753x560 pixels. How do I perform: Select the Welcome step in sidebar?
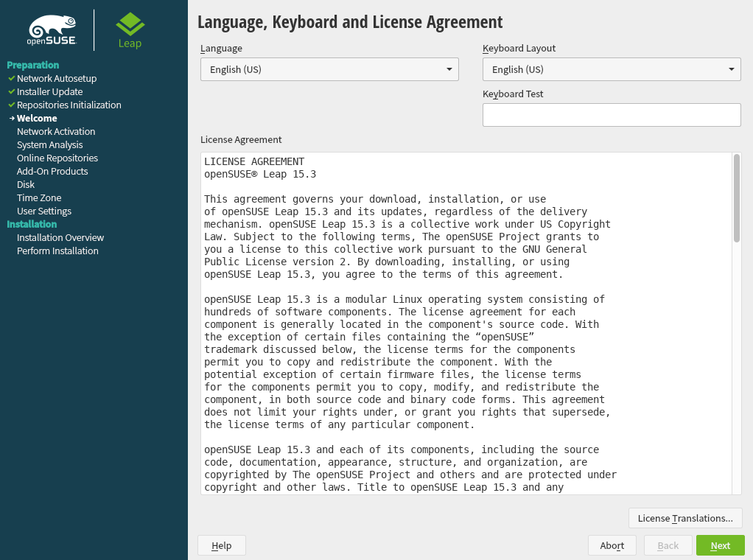click(x=37, y=118)
